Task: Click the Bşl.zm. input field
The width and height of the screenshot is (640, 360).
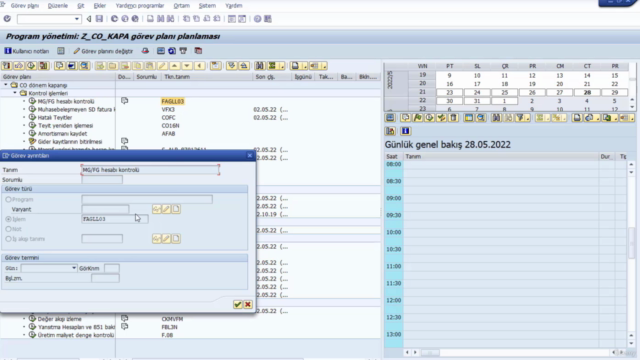Action: coord(105,278)
